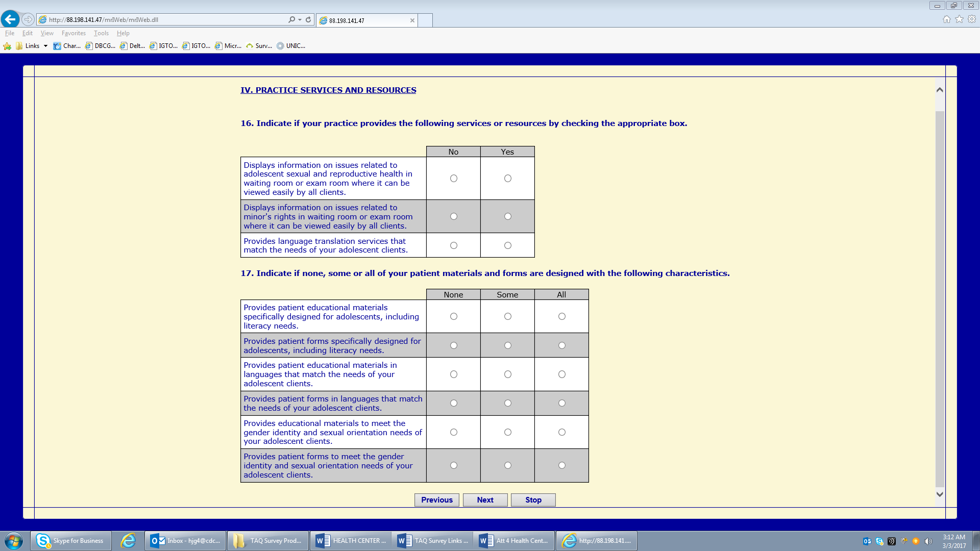Select No for minor's rights information display
The image size is (980, 551).
pyautogui.click(x=453, y=216)
